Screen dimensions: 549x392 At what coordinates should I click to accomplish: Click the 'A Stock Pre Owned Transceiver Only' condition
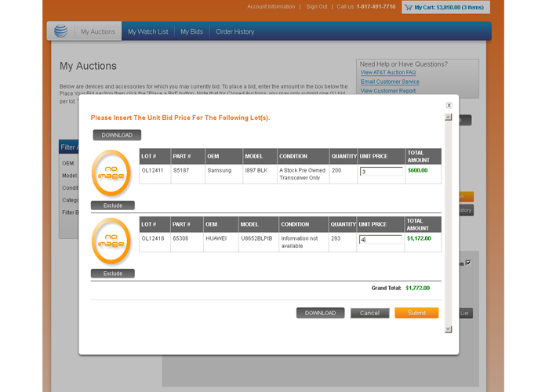point(303,174)
